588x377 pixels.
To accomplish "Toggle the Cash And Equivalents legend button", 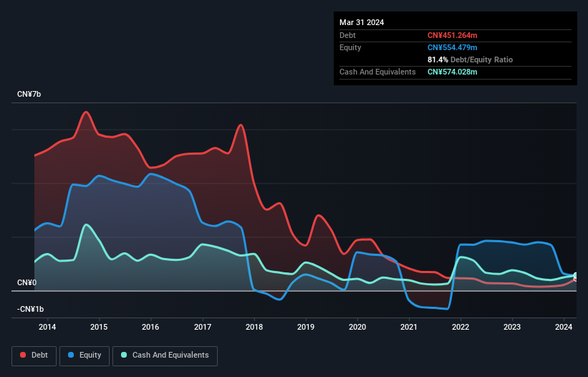I will point(165,355).
